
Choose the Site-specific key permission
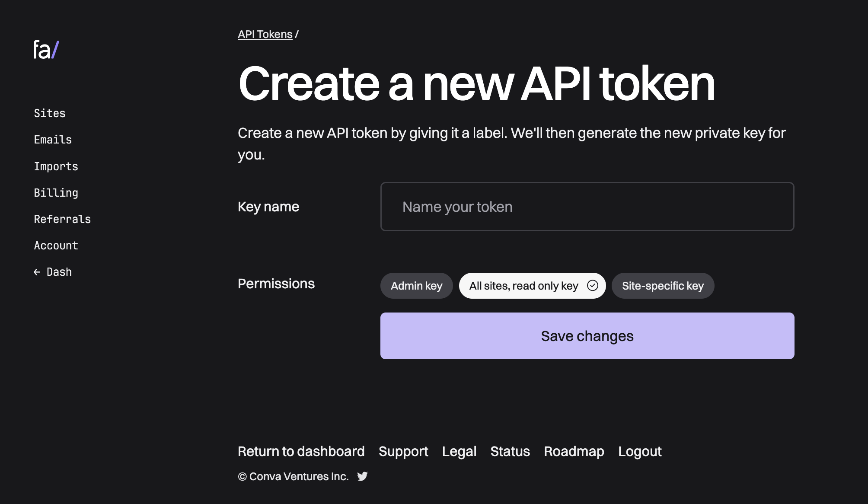pos(663,286)
